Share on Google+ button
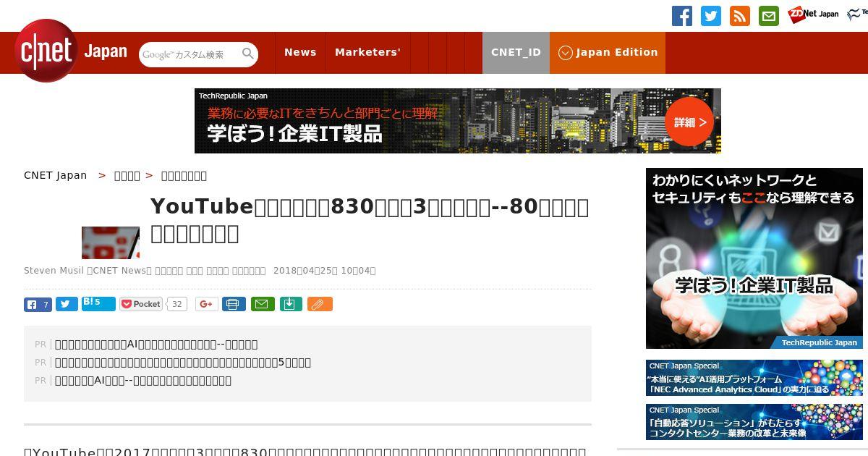 207,304
